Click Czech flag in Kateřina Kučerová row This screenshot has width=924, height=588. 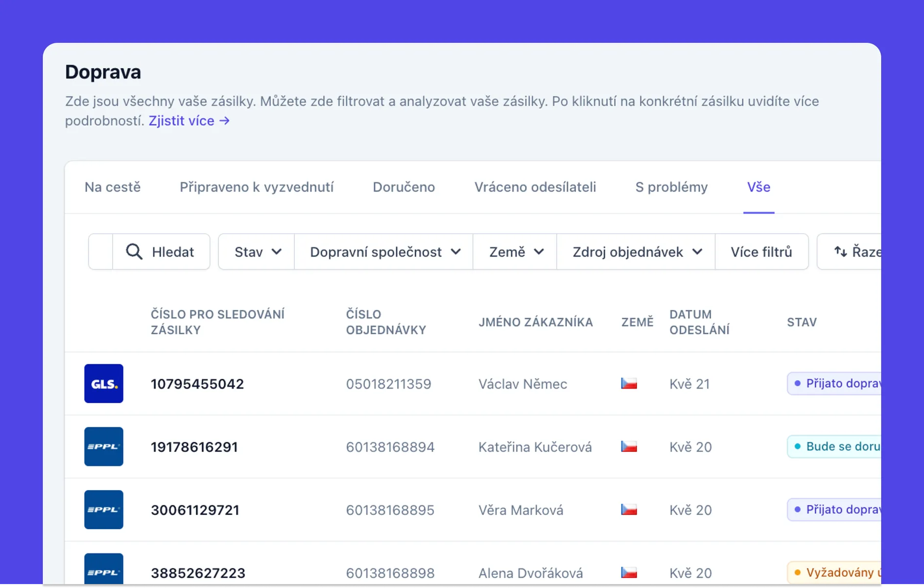629,446
